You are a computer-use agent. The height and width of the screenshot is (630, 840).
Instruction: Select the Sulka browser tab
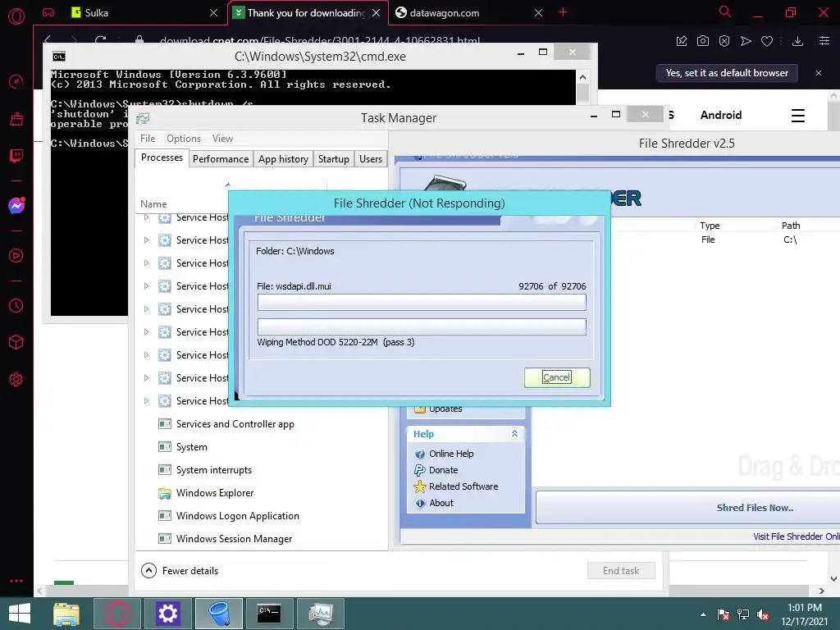(145, 12)
